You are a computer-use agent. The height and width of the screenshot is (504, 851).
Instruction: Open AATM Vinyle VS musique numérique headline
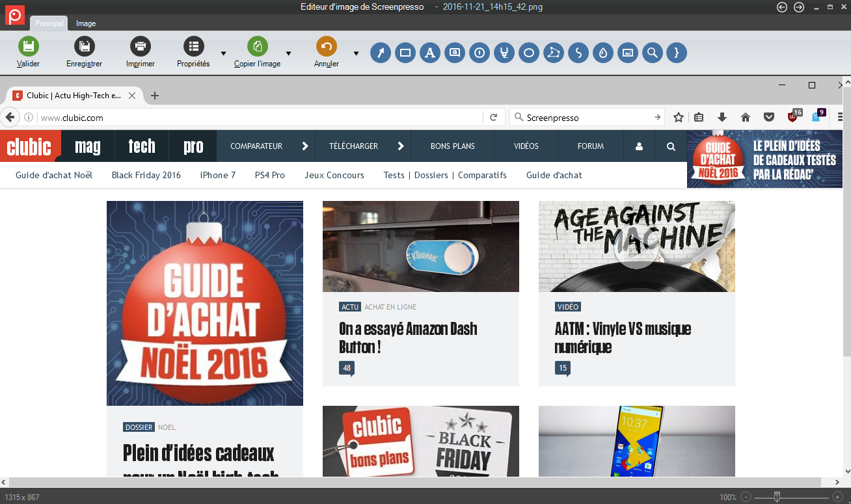[623, 338]
